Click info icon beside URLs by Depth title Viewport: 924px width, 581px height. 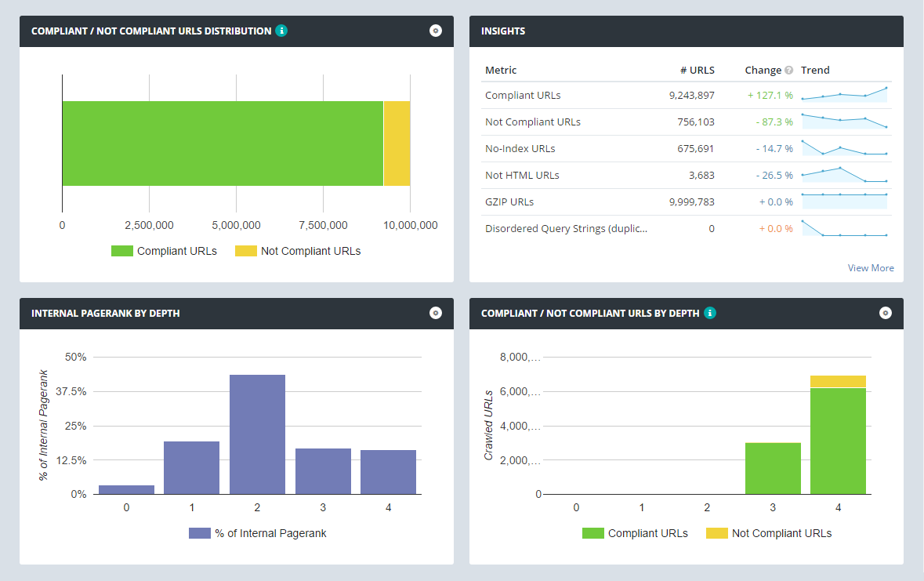pos(709,313)
